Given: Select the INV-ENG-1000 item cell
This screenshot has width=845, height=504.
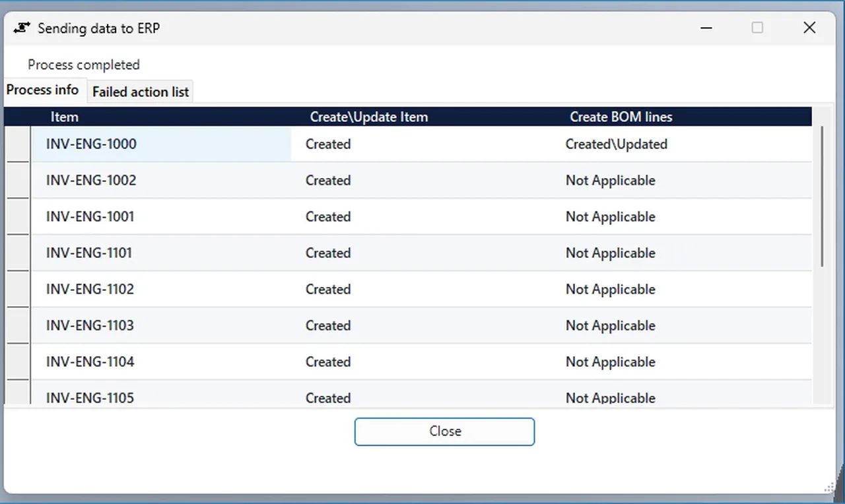Looking at the screenshot, I should [x=161, y=144].
